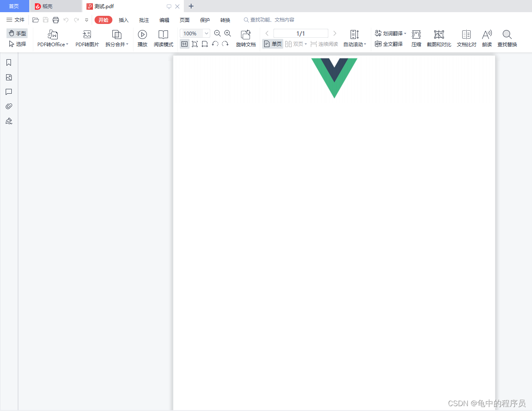This screenshot has height=411, width=532.
Task: Switch to the 转换 tab
Action: [x=225, y=20]
